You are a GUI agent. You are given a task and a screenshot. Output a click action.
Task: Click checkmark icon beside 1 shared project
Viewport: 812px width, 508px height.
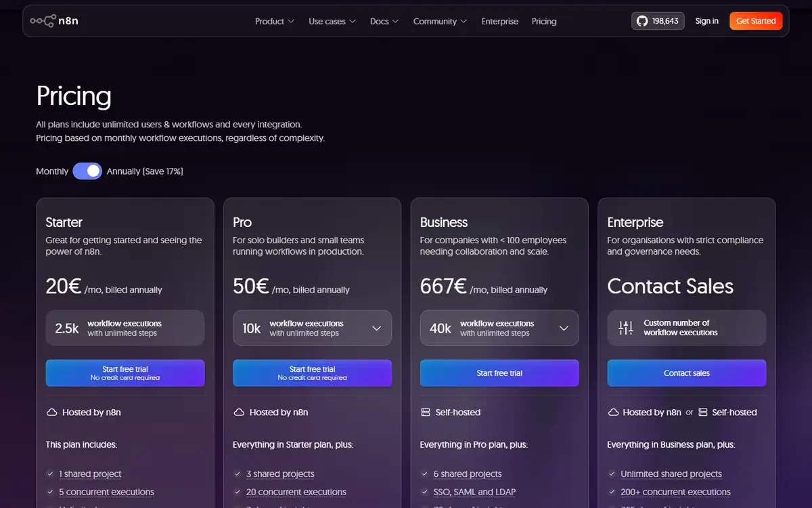pyautogui.click(x=50, y=474)
